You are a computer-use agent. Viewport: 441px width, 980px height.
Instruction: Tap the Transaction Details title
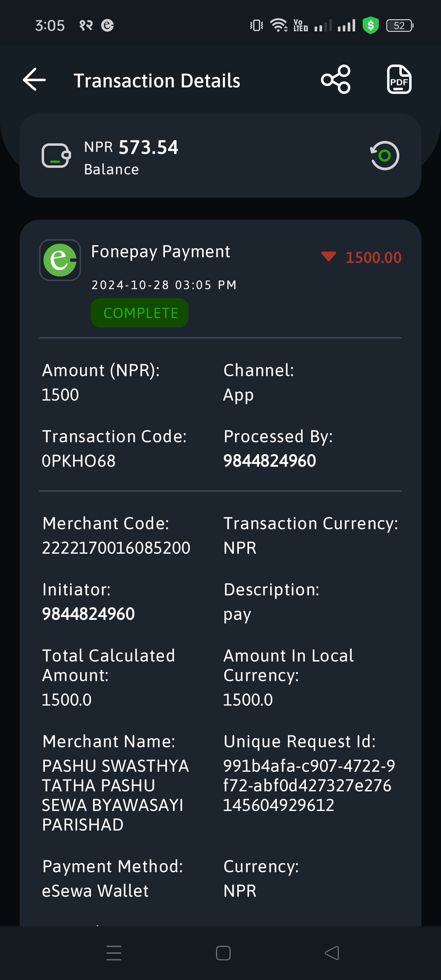[x=157, y=80]
